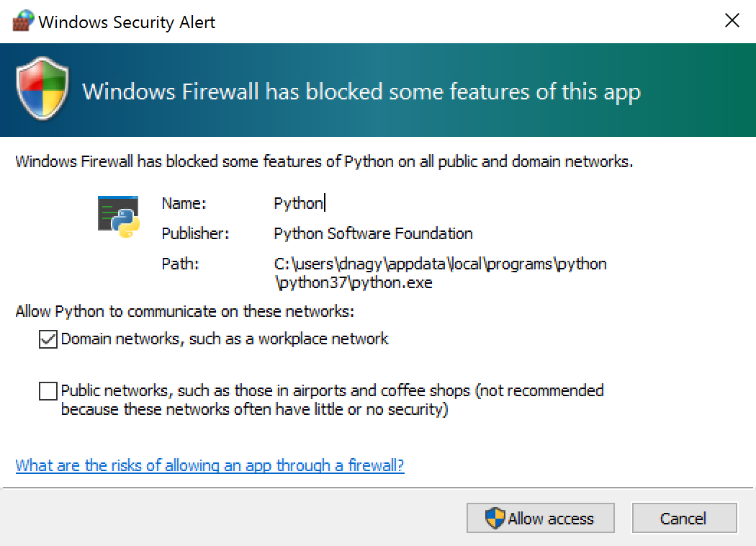Click the firewall brick icon in title bar
The image size is (756, 546).
click(x=23, y=21)
